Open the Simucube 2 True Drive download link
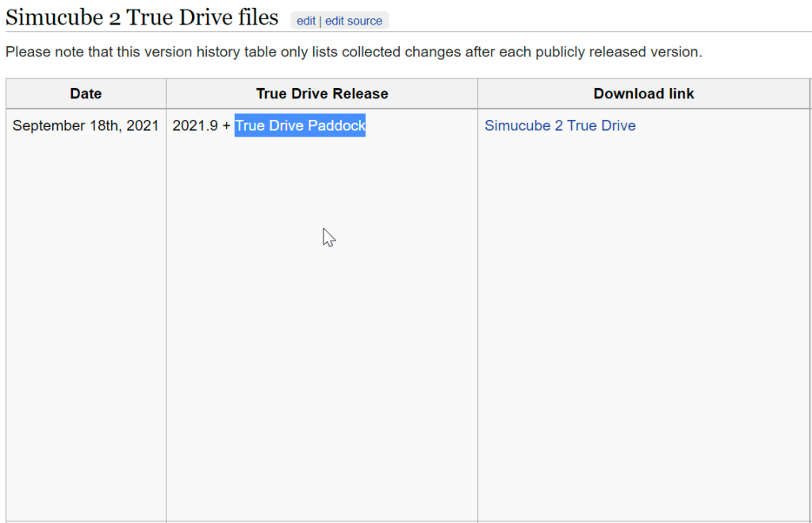Viewport: 812px width, 523px height. pos(560,126)
